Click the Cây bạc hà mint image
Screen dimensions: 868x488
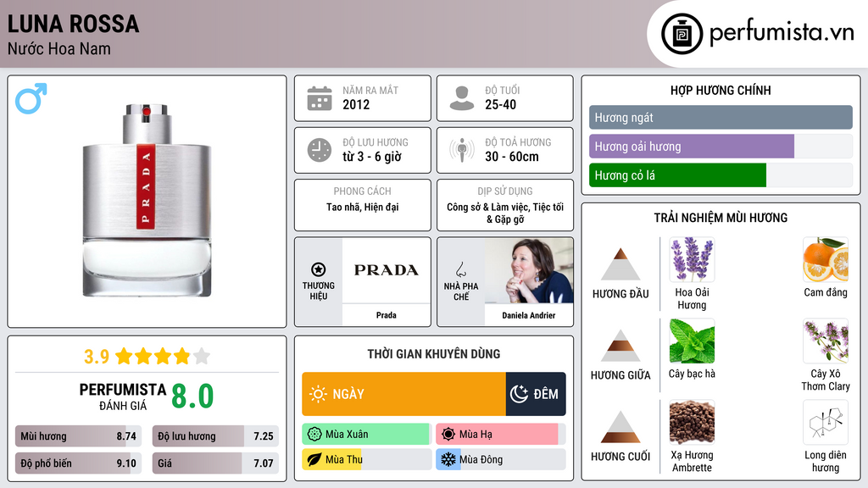coord(692,341)
